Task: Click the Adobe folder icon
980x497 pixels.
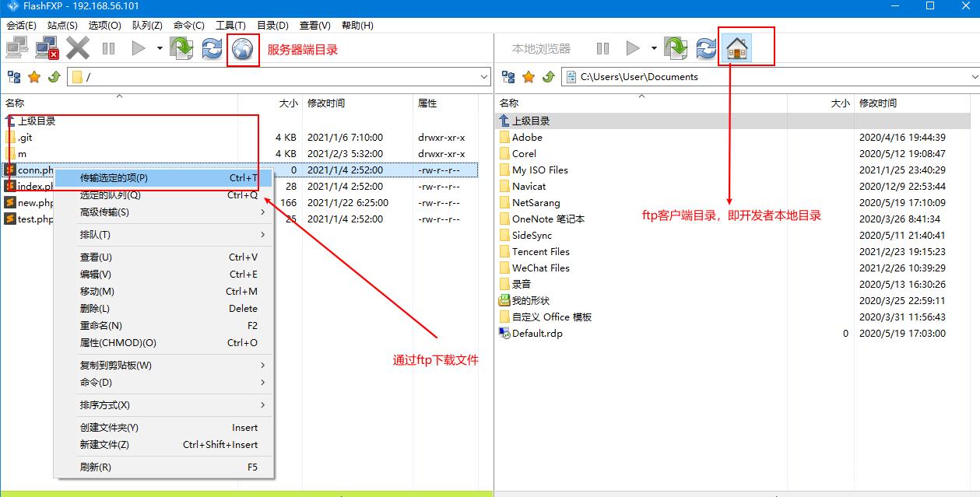Action: [x=504, y=138]
